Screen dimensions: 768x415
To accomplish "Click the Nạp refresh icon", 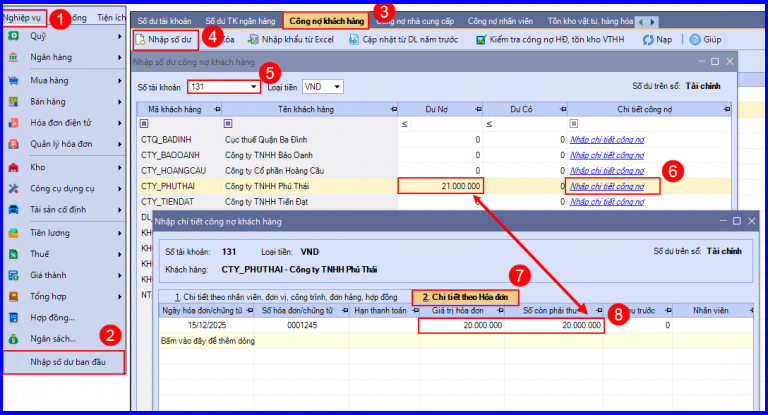I will tap(648, 40).
